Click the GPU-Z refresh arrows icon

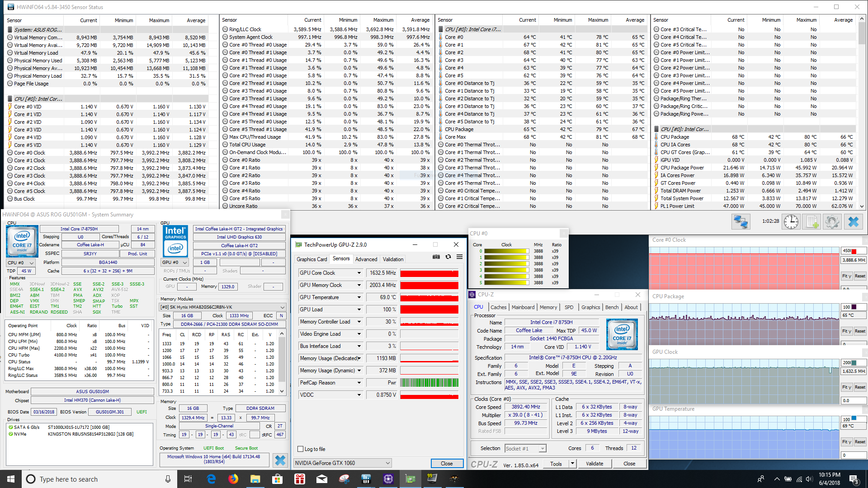[448, 257]
